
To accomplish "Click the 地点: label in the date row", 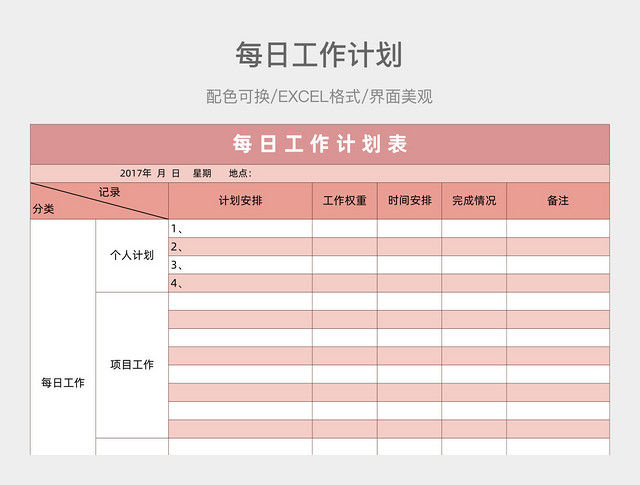I will tap(240, 174).
